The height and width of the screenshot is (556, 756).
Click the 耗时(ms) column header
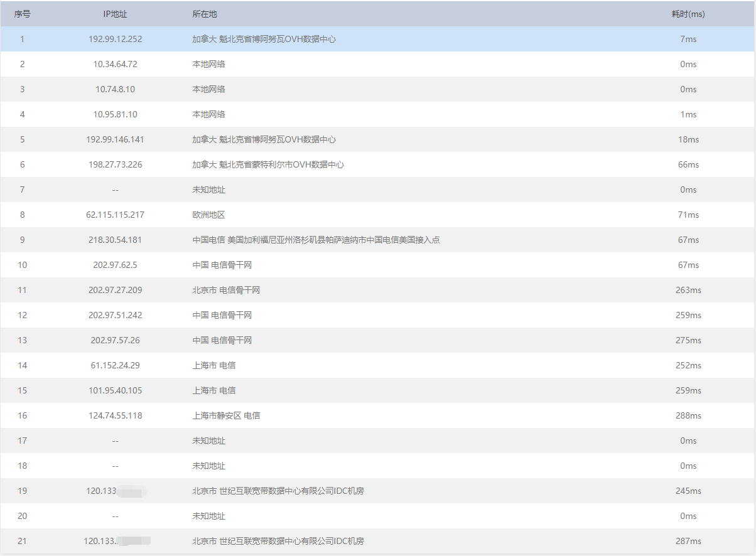[688, 14]
